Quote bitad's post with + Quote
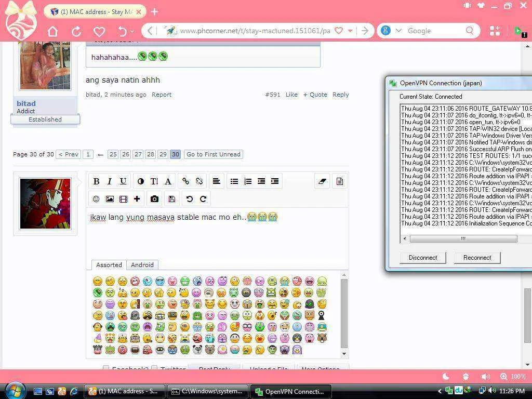532x399 pixels. (315, 95)
